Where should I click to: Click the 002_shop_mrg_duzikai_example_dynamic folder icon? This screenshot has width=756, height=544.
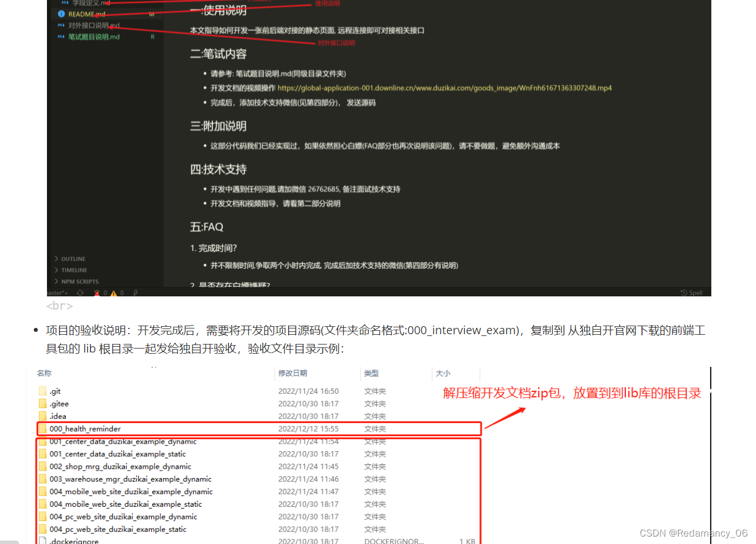[x=42, y=467]
